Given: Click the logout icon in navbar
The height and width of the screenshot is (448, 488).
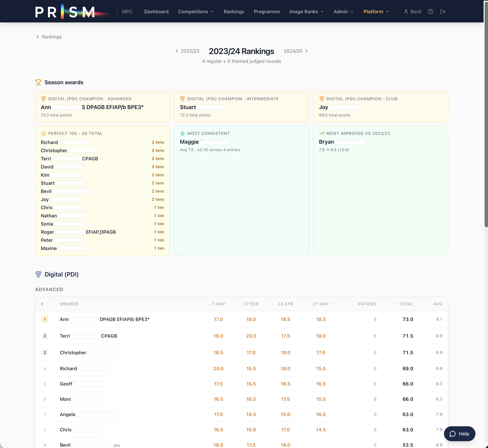Looking at the screenshot, I should pyautogui.click(x=443, y=12).
